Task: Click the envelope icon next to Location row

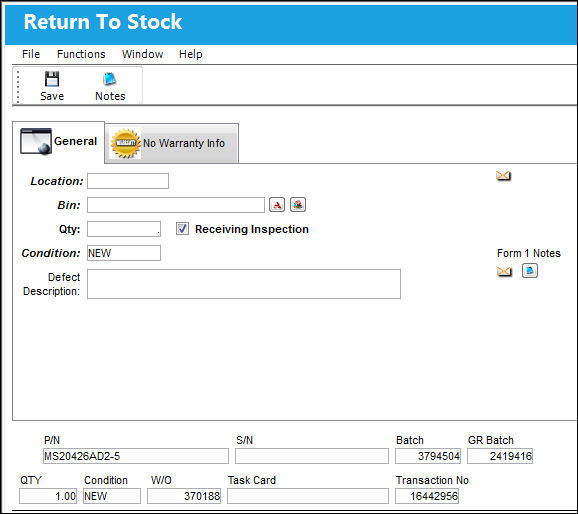Action: 503,176
